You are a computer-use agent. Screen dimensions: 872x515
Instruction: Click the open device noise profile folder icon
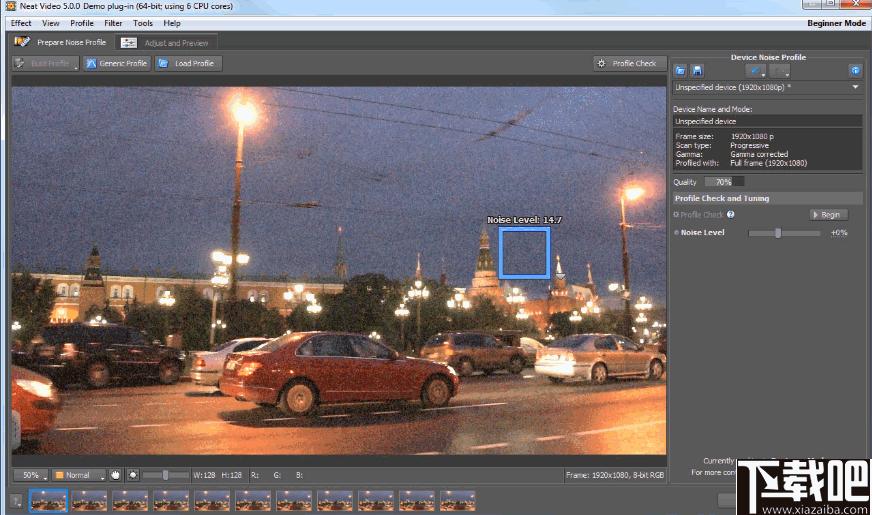coord(680,71)
